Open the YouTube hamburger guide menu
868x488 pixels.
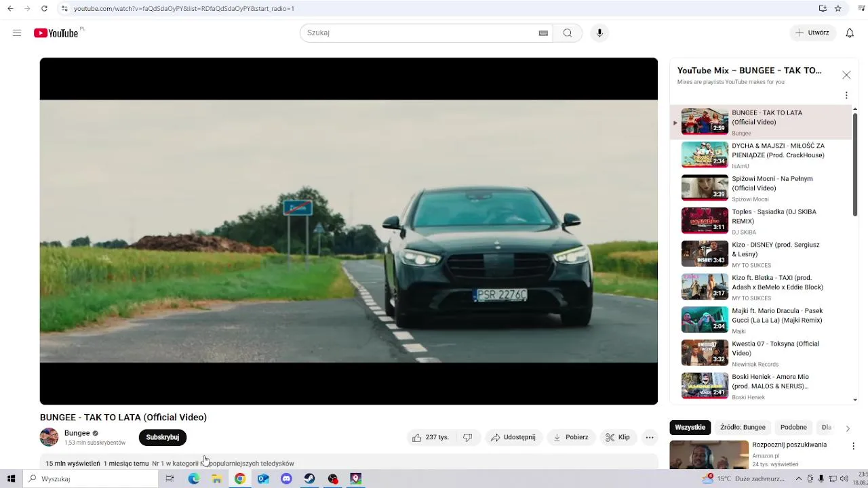coord(17,33)
